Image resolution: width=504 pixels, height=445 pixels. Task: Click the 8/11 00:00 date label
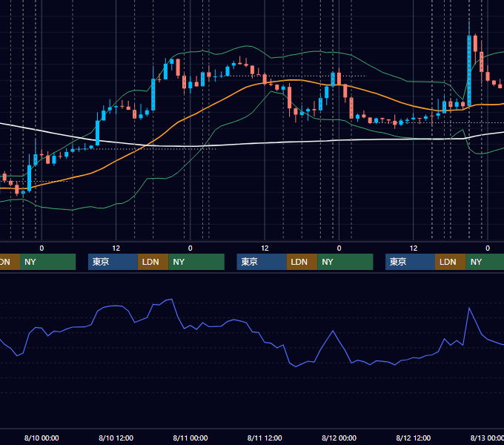point(190,438)
